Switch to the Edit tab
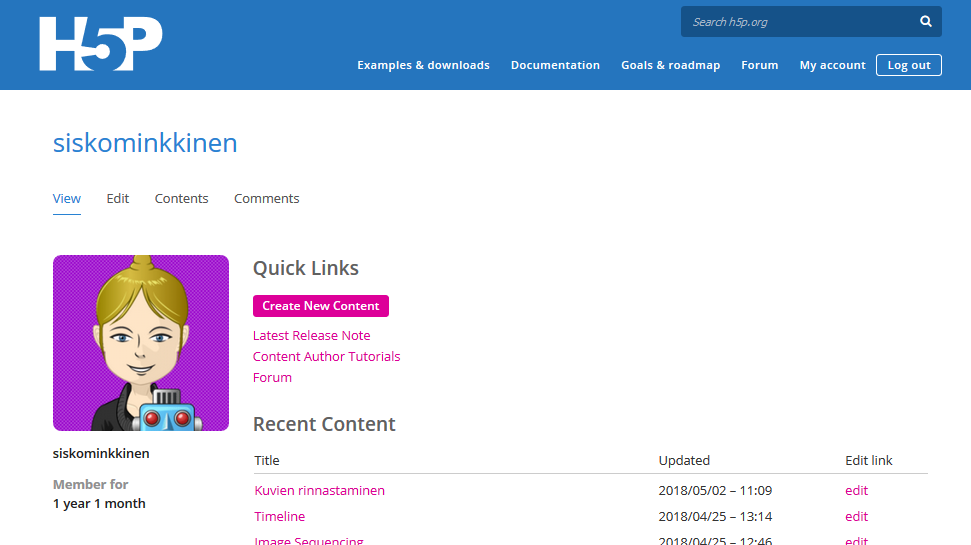The width and height of the screenshot is (971, 545). pyautogui.click(x=118, y=198)
